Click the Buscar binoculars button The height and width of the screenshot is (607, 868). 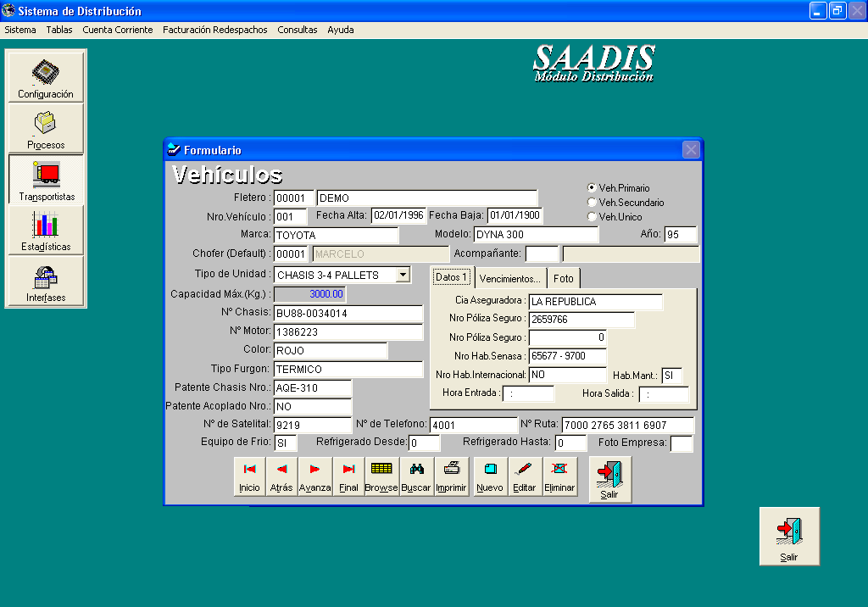(415, 476)
